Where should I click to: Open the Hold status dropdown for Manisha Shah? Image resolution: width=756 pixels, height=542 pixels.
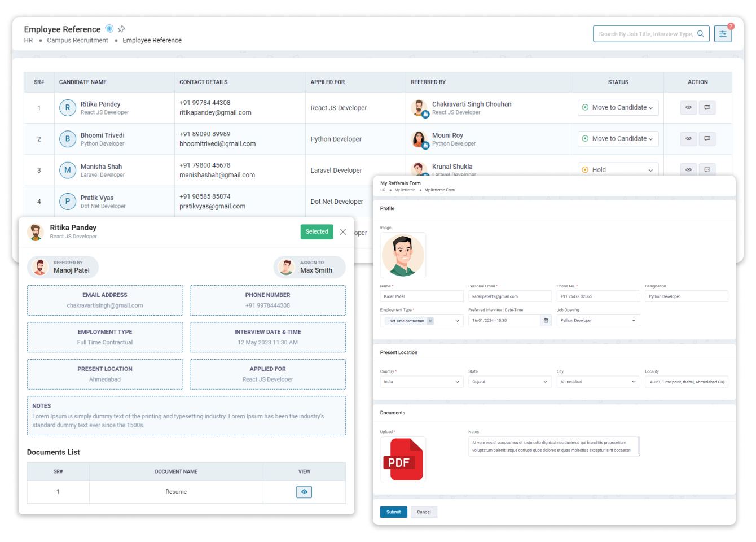[x=618, y=169]
